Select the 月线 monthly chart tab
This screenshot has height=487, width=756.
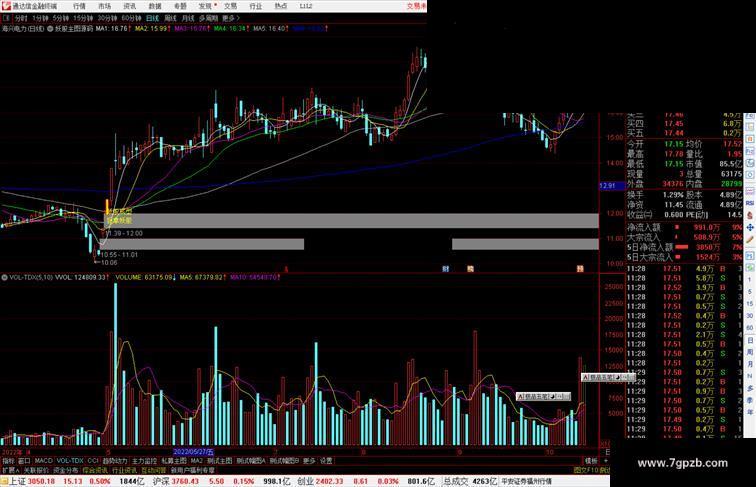(x=188, y=18)
